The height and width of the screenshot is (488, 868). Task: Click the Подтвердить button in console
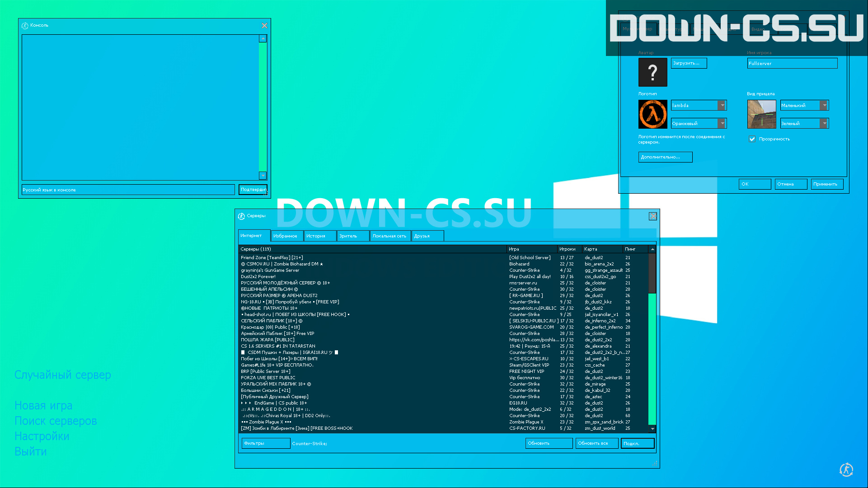pyautogui.click(x=253, y=190)
